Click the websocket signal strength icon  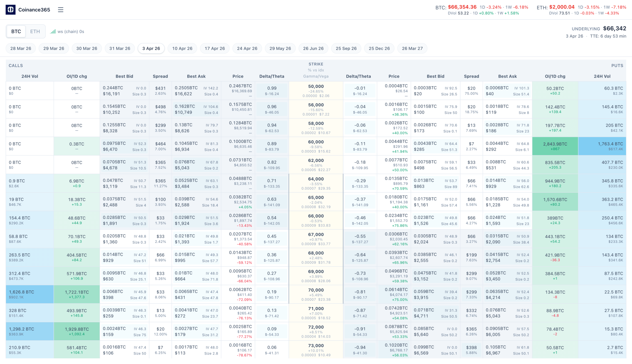pyautogui.click(x=53, y=32)
